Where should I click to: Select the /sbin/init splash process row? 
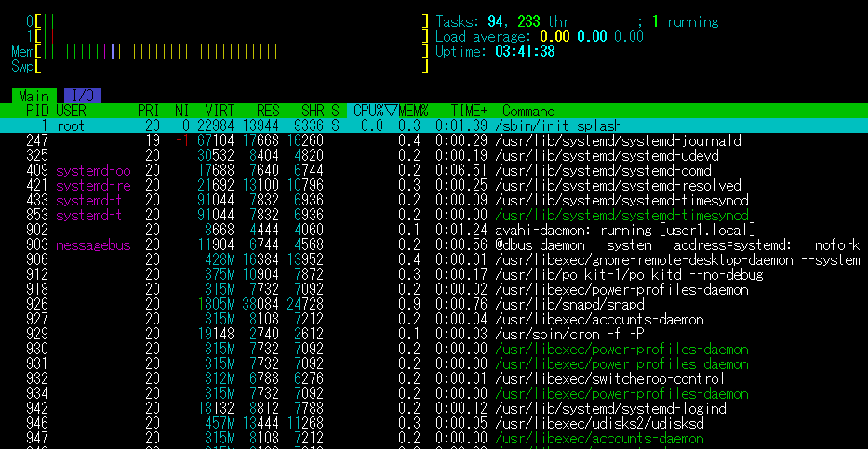coord(558,125)
